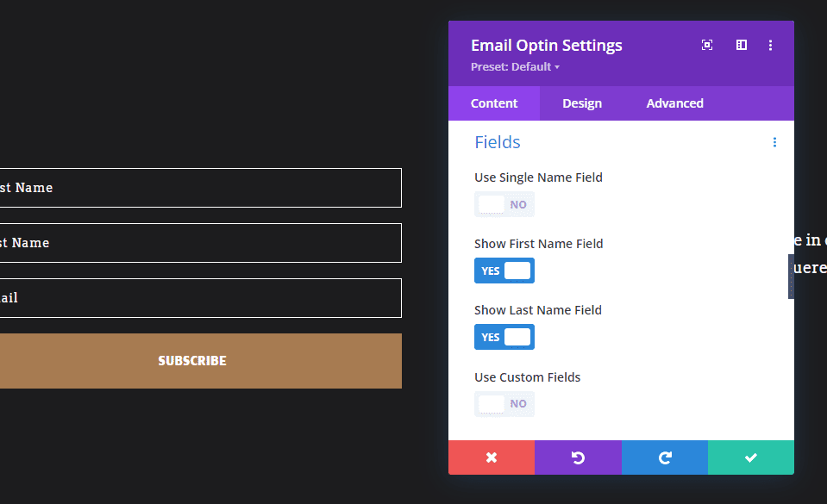Disable the Show Last Name Field toggle
Image resolution: width=827 pixels, height=504 pixels.
(504, 337)
